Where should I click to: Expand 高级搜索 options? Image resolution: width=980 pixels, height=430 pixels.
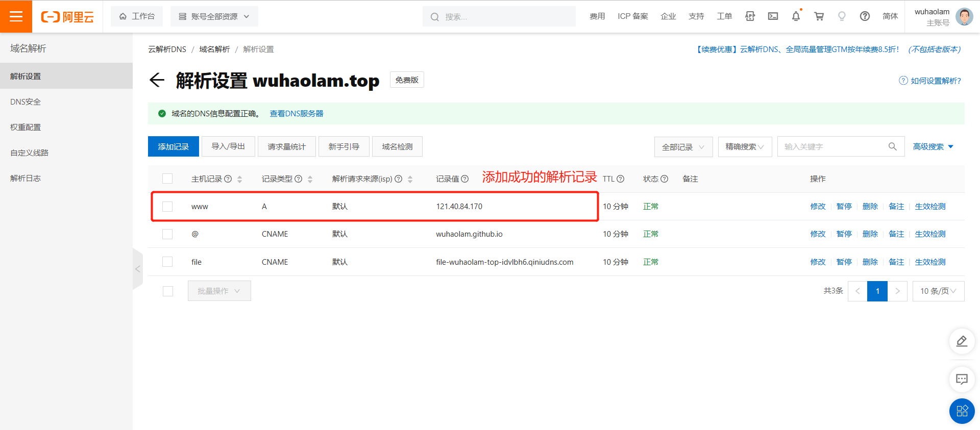[933, 146]
